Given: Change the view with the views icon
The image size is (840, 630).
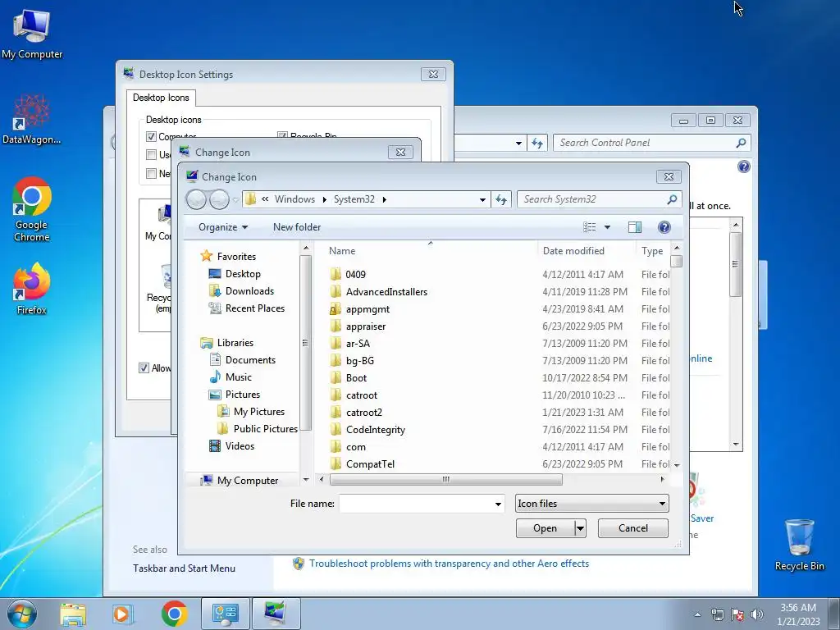Looking at the screenshot, I should coord(589,227).
